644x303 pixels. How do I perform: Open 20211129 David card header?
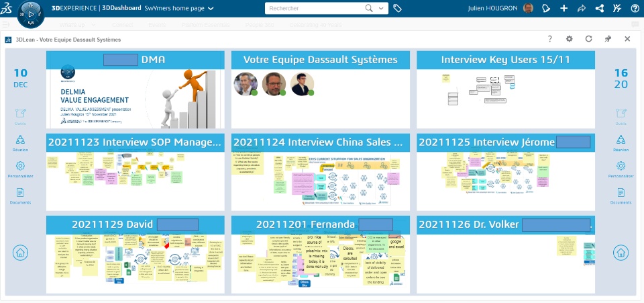tap(135, 225)
